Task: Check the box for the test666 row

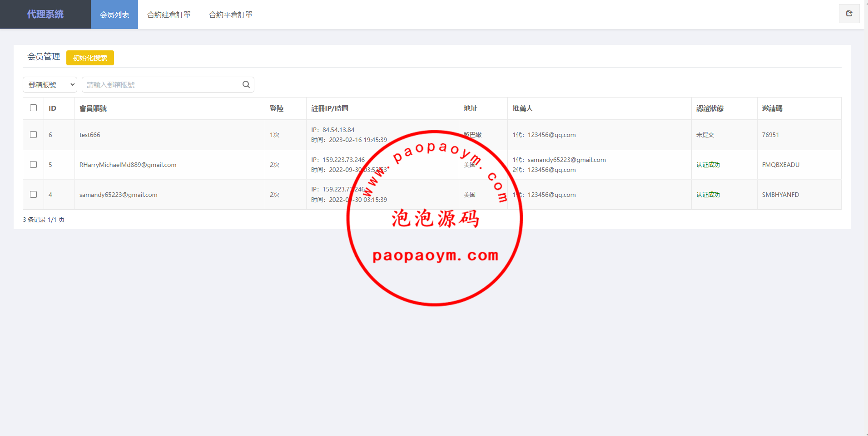Action: pyautogui.click(x=33, y=135)
